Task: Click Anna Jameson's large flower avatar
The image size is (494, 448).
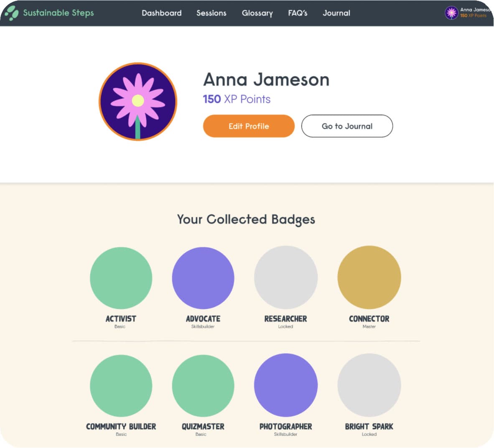Action: click(x=138, y=101)
